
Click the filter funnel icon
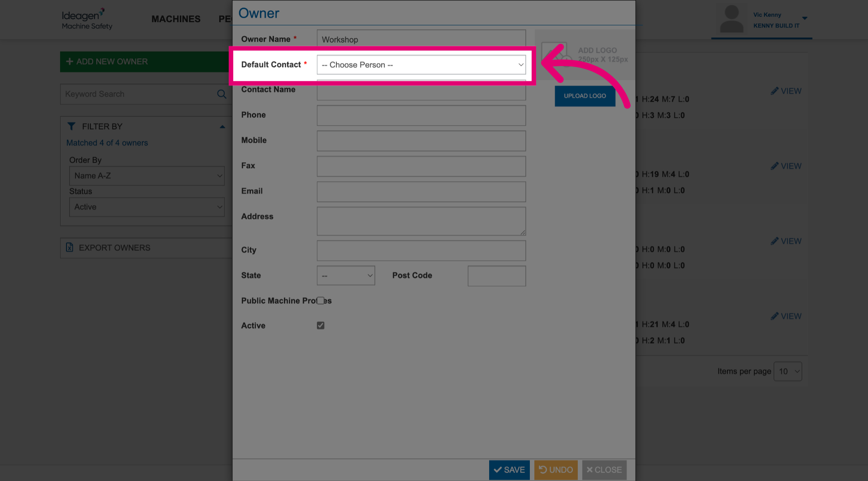point(71,126)
